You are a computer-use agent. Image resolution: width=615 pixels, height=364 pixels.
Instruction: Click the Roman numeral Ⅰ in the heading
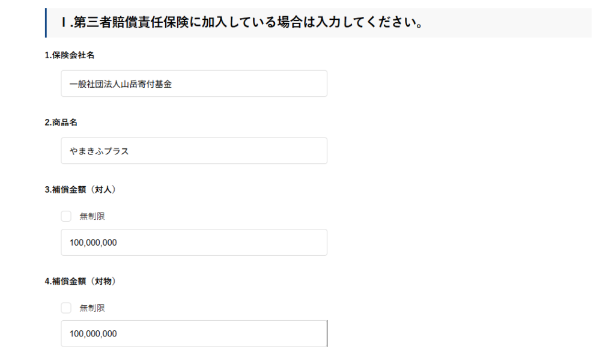point(64,23)
